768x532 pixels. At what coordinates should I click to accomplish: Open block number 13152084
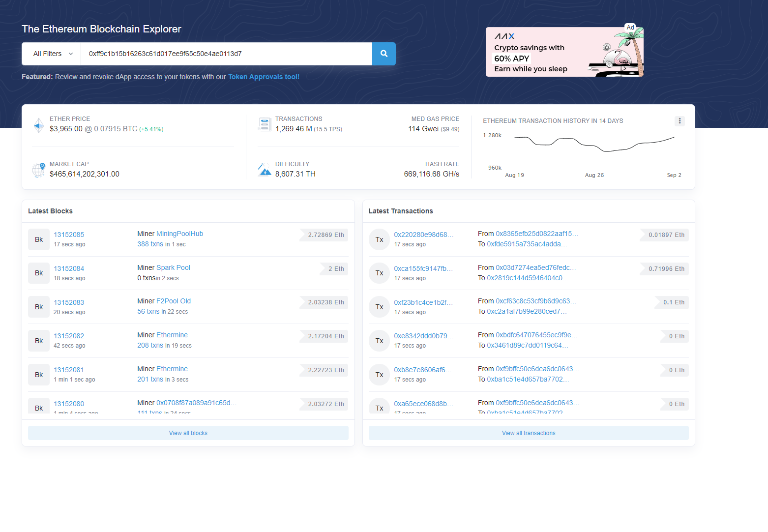tap(69, 268)
